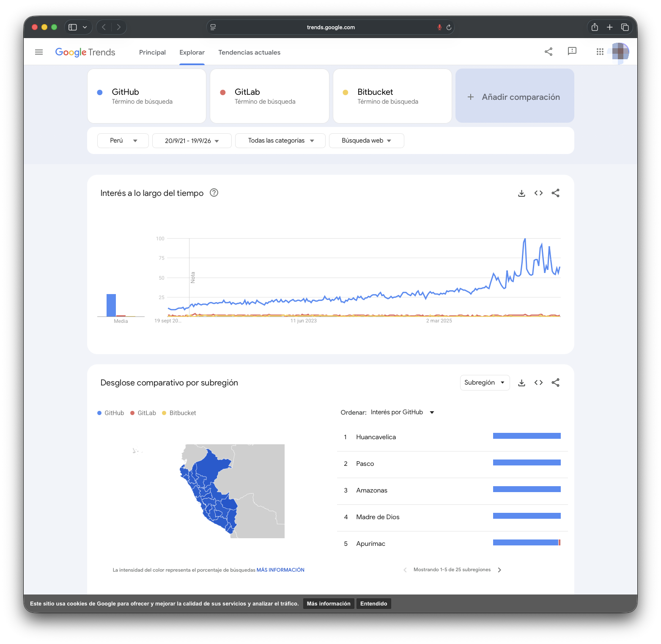
Task: Select the Huancavelica subregion row
Action: pos(452,437)
